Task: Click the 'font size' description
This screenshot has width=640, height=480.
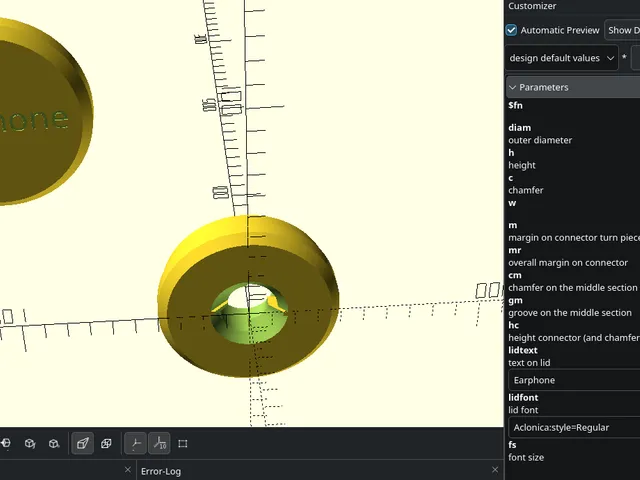Action: click(526, 458)
